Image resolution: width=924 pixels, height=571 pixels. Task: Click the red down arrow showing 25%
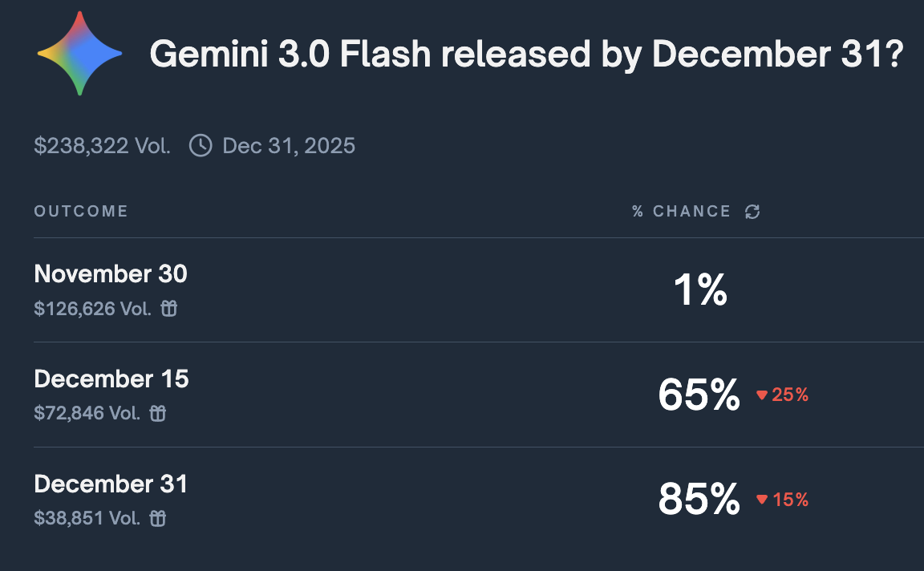[x=762, y=395]
